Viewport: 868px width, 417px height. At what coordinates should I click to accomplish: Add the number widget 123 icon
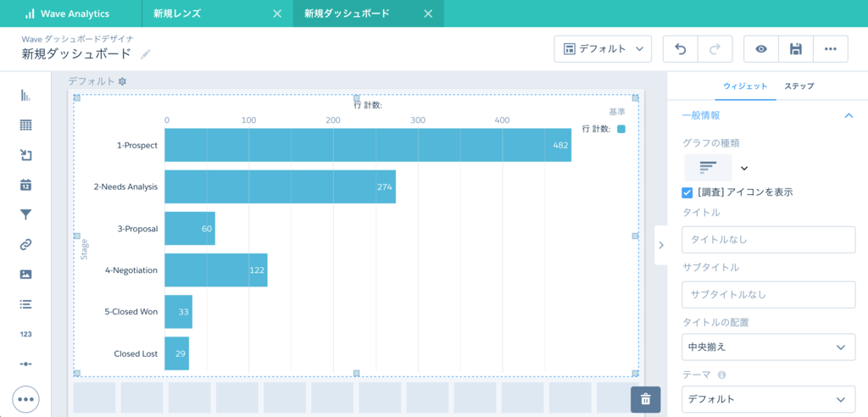pos(25,334)
